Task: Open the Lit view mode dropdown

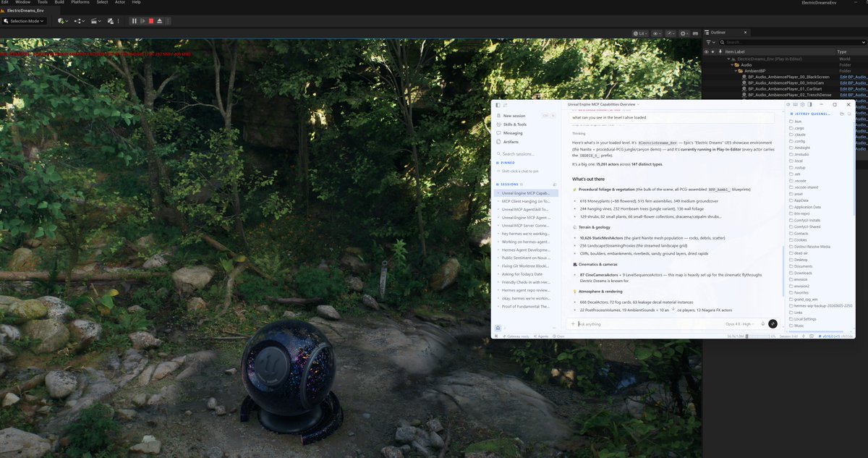Action: click(x=639, y=33)
